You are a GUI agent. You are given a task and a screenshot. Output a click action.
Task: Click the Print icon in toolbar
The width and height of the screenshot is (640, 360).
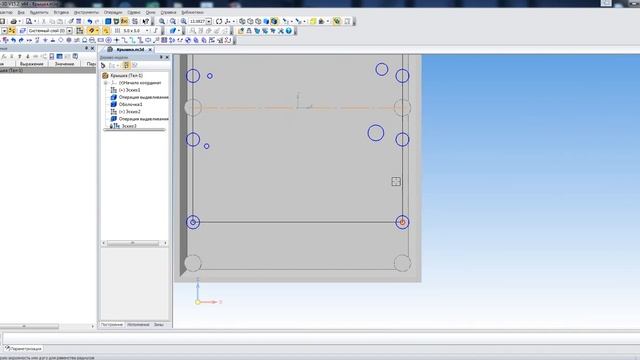(13, 21)
